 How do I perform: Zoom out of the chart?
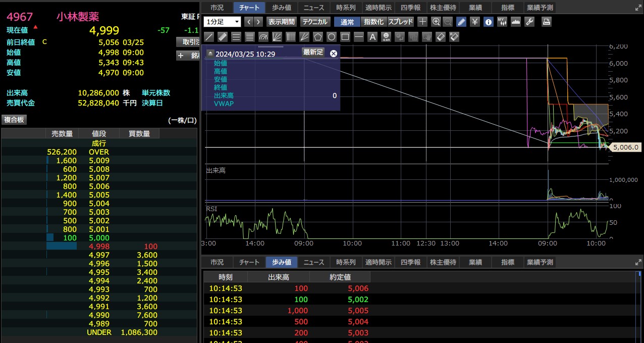[448, 22]
